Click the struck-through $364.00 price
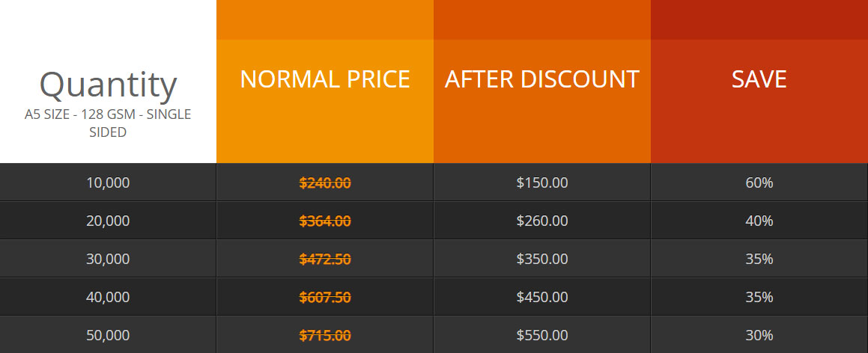 coord(325,221)
